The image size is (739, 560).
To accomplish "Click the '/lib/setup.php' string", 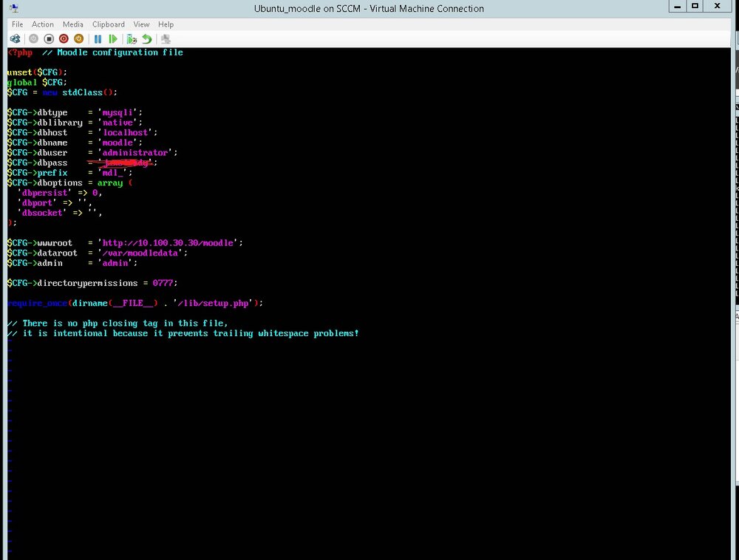I will (213, 304).
